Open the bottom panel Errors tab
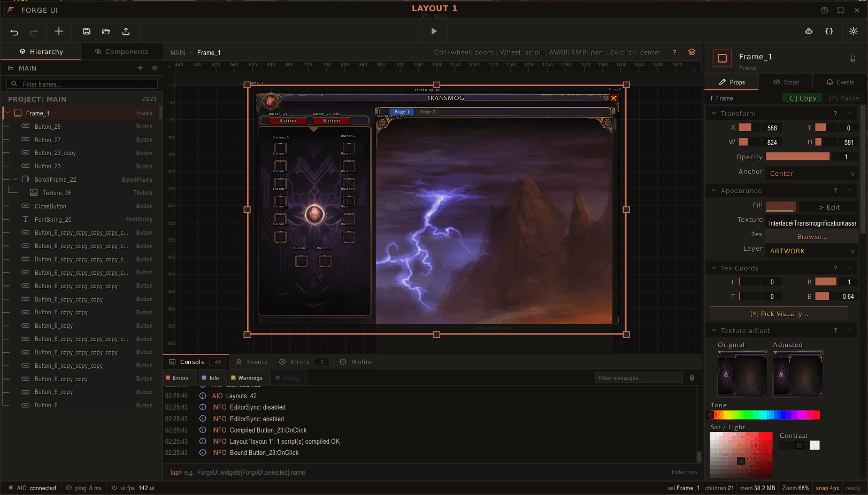 [302, 362]
